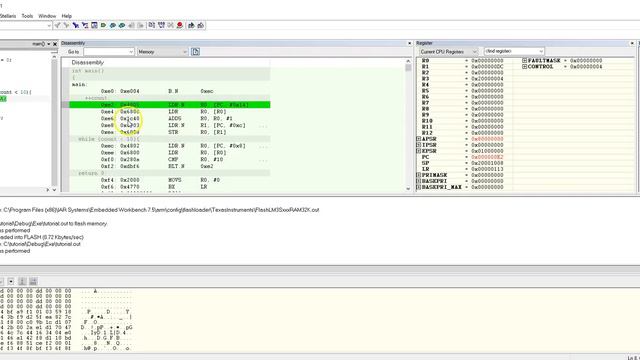Expand the IPSR register
Viewport: 640px width, 360px height.
pyautogui.click(x=418, y=145)
